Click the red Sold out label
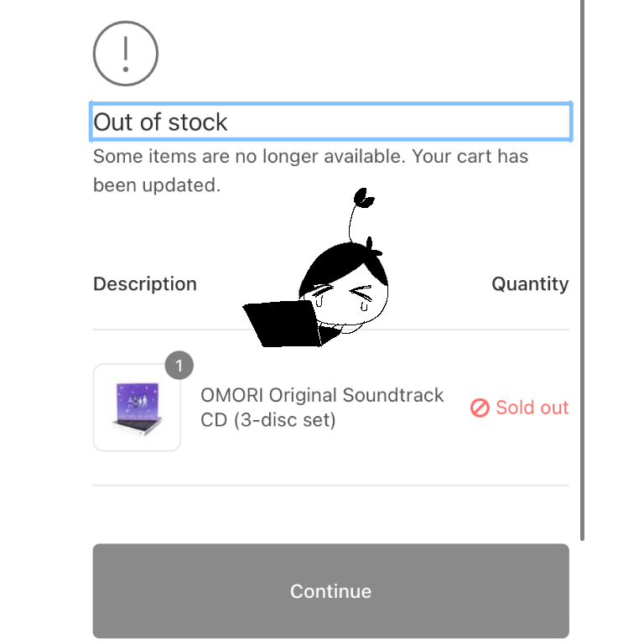This screenshot has width=644, height=644. [532, 408]
